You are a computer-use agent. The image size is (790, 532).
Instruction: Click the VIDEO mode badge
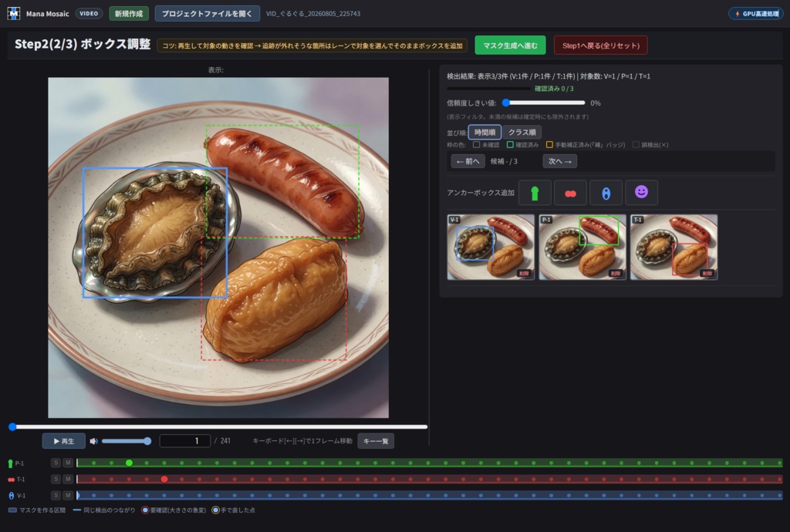[89, 14]
